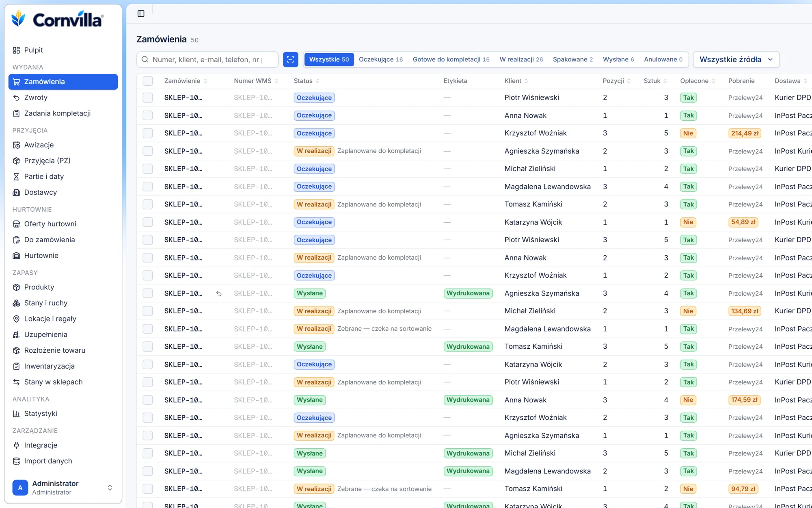Viewport: 812px width, 508px height.
Task: Switch to Gotowe do kompletacji tab
Action: coord(451,59)
